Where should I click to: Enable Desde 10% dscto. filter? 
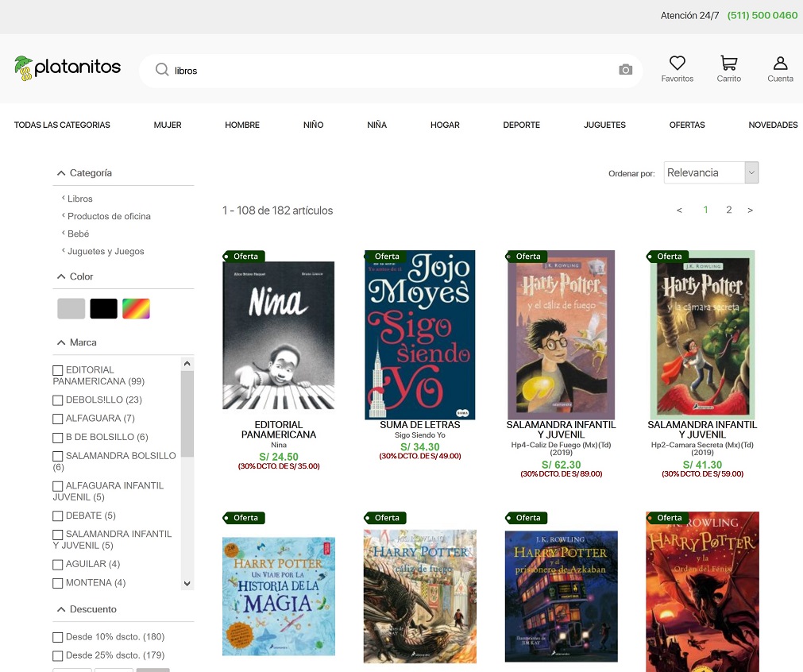coord(58,637)
